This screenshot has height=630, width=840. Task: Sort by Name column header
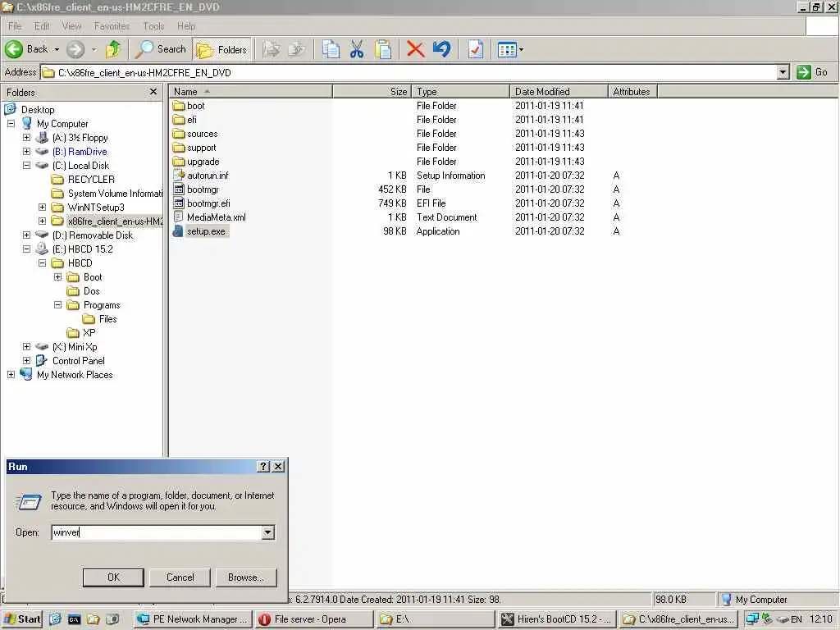pos(251,92)
